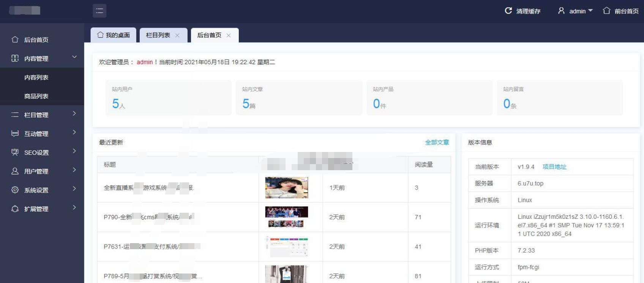Click the fpm-fcgi value
This screenshot has width=644, height=283.
(528, 267)
